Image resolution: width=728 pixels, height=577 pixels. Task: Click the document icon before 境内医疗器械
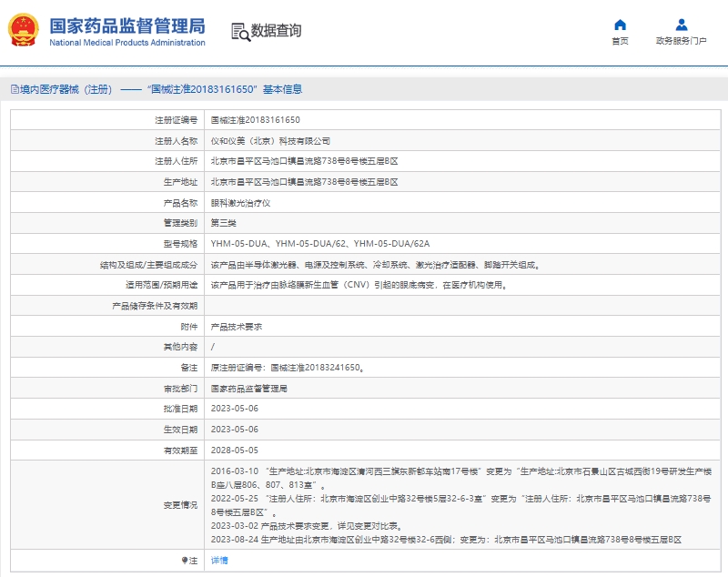click(x=14, y=89)
